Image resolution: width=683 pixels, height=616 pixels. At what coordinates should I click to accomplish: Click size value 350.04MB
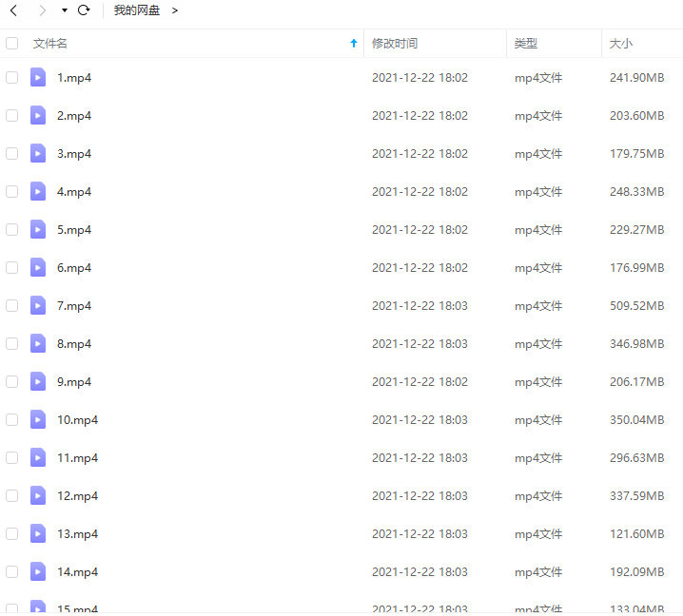tap(636, 419)
